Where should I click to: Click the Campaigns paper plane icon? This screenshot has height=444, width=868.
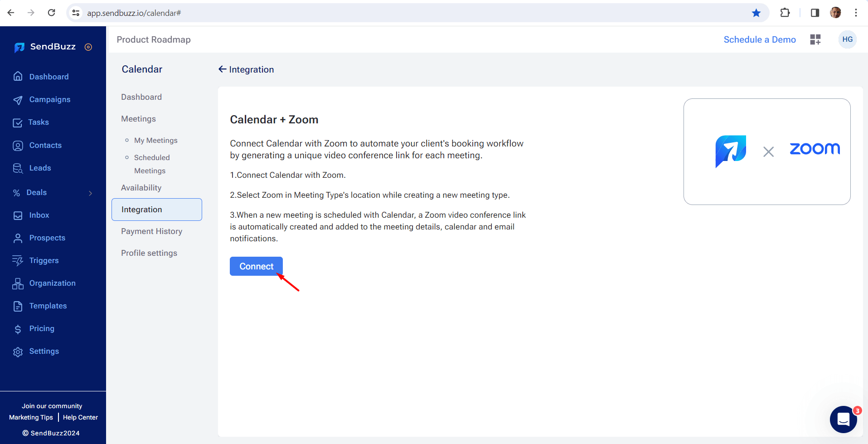point(18,100)
